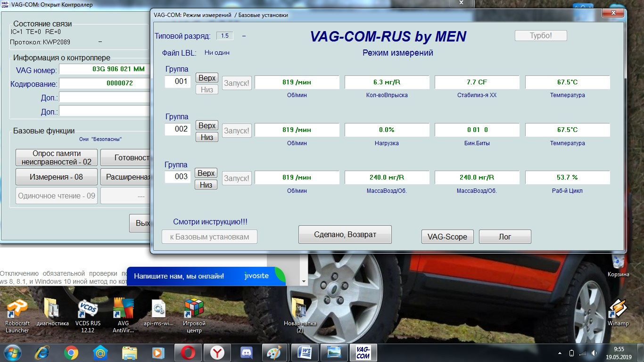Open Google Chrome from taskbar
The height and width of the screenshot is (362, 644).
tap(71, 353)
